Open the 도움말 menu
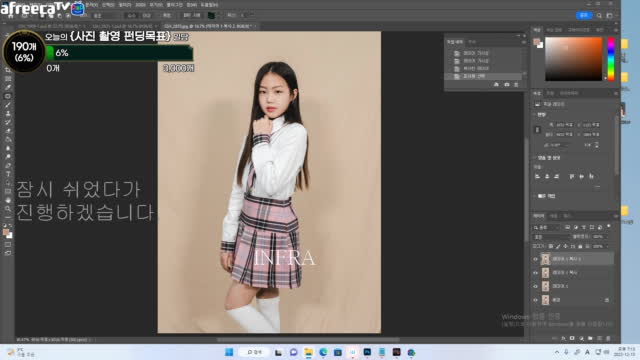640x360 pixels. click(x=209, y=5)
